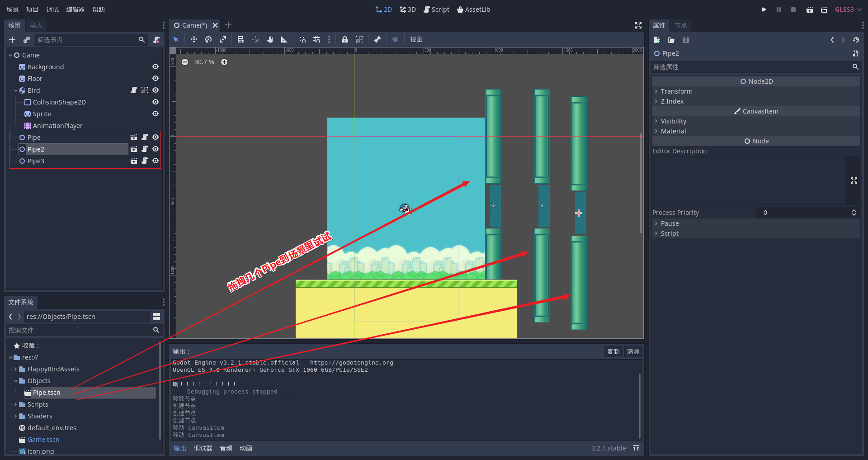Viewport: 868px width, 460px height.
Task: Zoom out the canvas with minus button
Action: (185, 62)
